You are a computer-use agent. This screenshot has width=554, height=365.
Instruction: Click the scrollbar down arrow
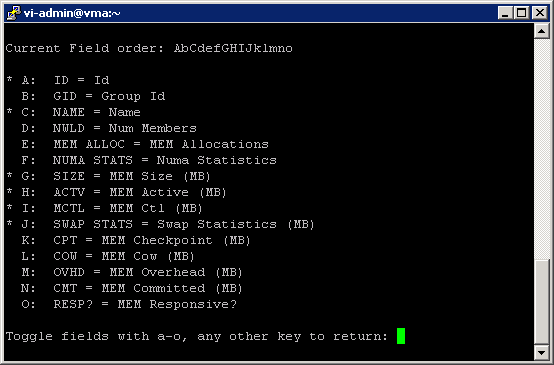(x=542, y=352)
